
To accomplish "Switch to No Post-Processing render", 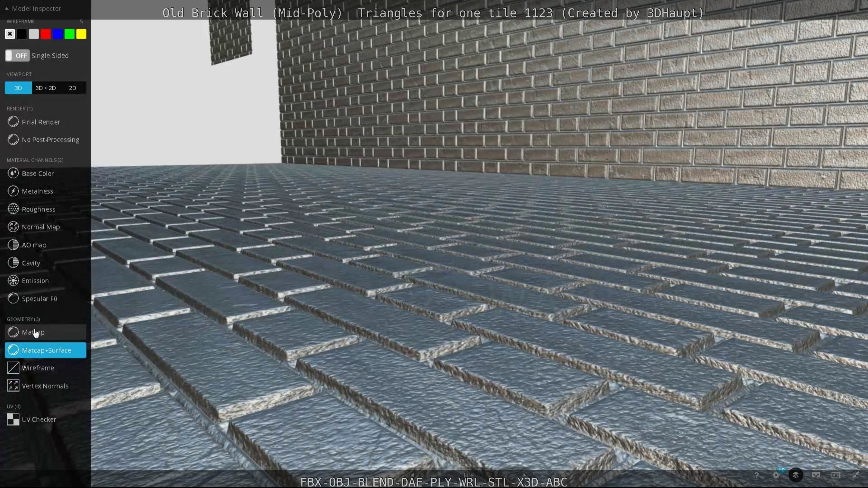I will (46, 140).
